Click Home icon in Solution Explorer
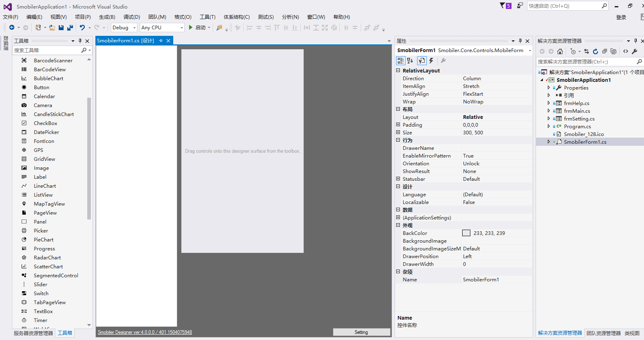This screenshot has height=340, width=644. tap(560, 51)
